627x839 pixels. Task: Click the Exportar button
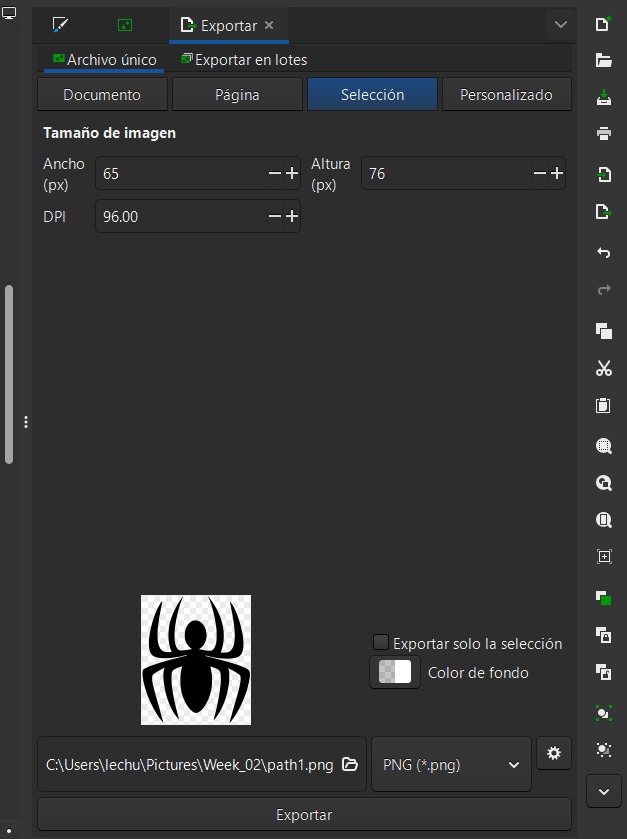pos(304,814)
